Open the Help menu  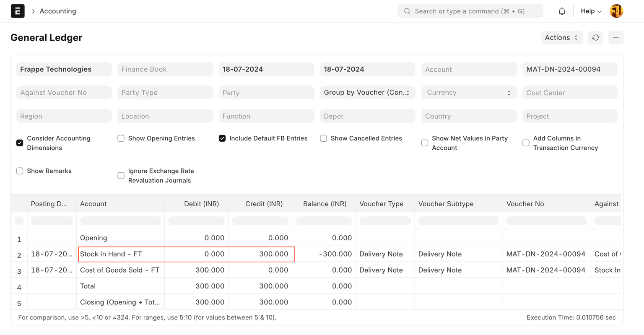tap(591, 11)
